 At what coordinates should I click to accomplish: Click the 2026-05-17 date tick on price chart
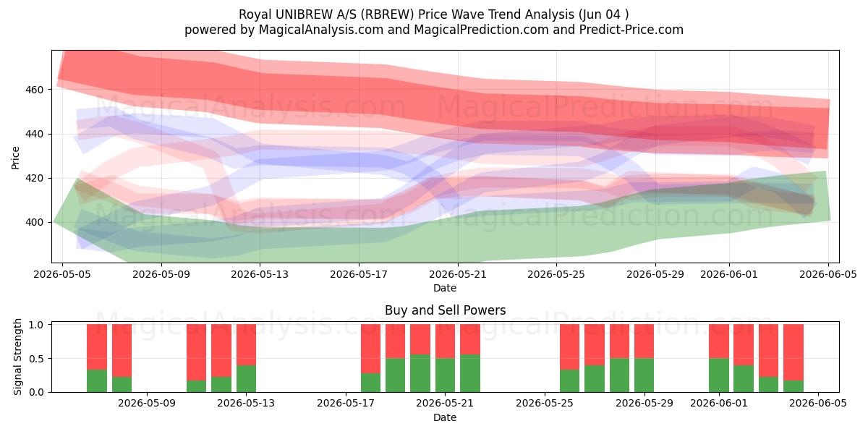point(359,274)
